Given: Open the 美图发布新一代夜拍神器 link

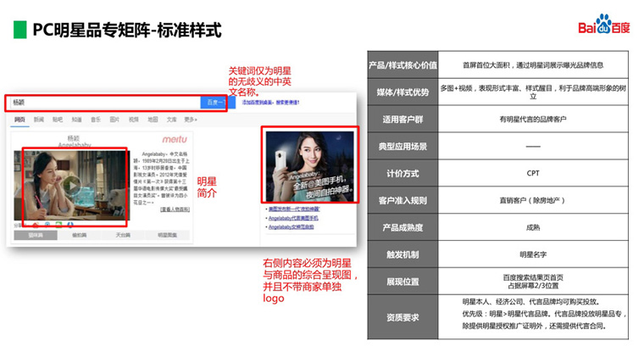Looking at the screenshot, I should (294, 209).
